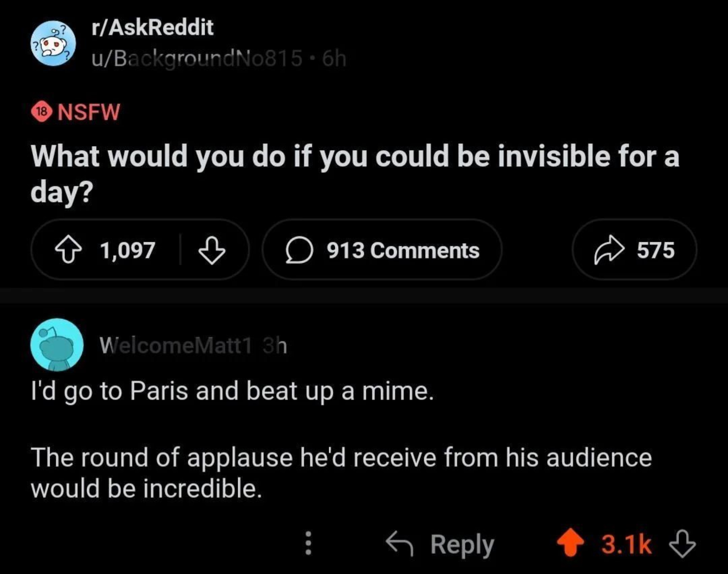
Task: Upvote the invisible-for-a-day post
Action: click(68, 250)
